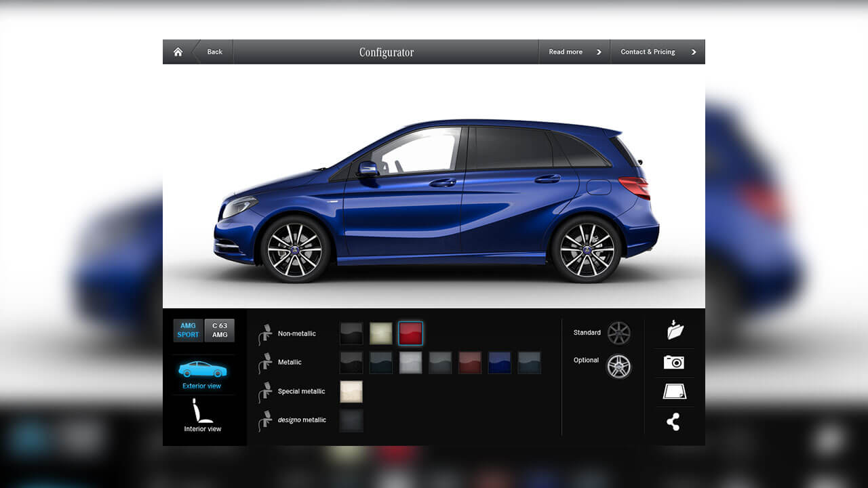Select the Standard wheel rim
The height and width of the screenshot is (488, 868).
pyautogui.click(x=618, y=333)
